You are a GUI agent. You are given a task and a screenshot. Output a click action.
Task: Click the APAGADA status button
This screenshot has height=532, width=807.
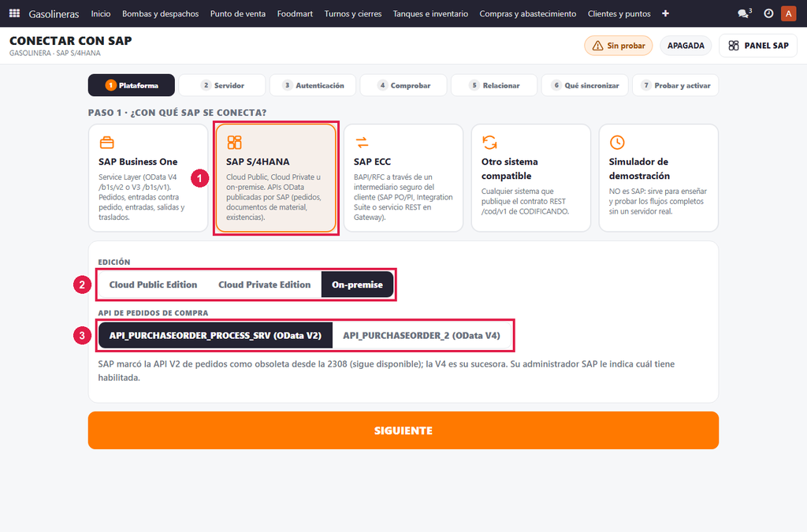686,46
